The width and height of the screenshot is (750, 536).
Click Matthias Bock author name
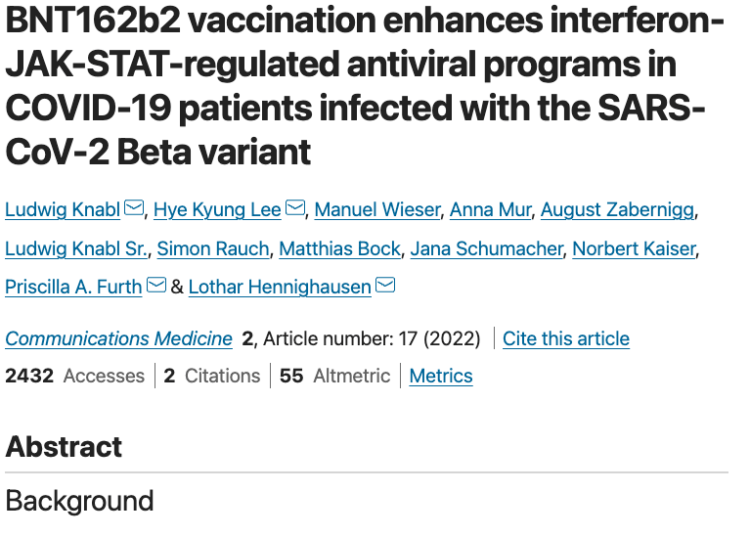[x=340, y=249]
